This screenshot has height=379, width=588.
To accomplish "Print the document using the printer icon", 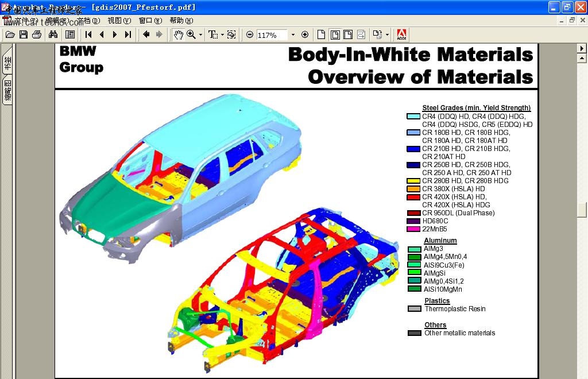I will (37, 35).
